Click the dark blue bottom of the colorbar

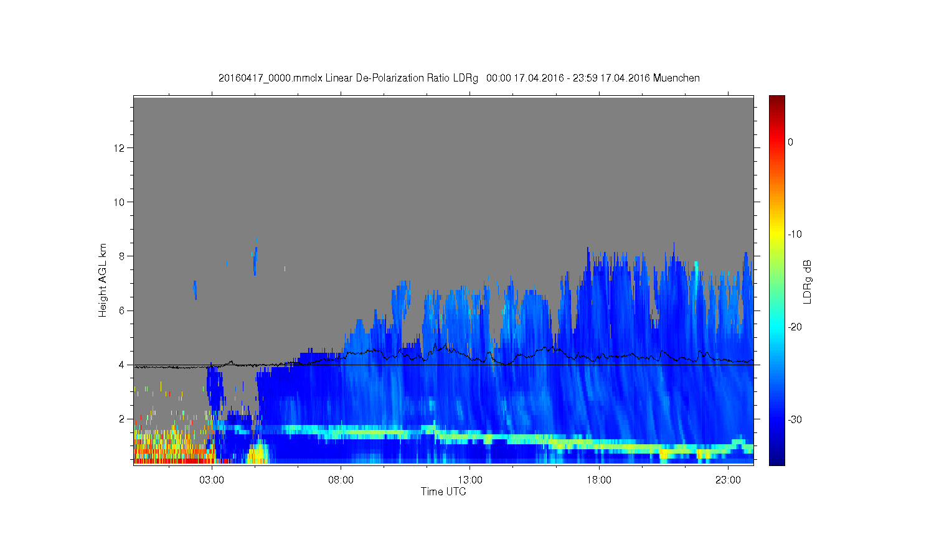pos(777,459)
